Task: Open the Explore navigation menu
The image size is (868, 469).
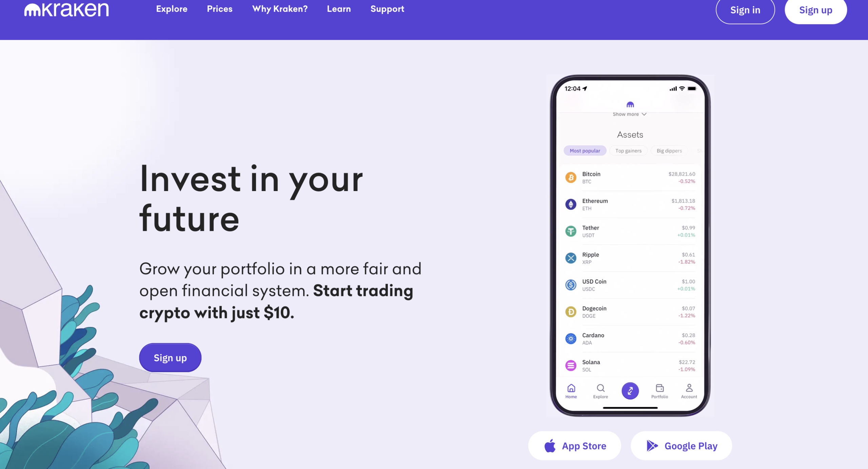Action: tap(171, 9)
